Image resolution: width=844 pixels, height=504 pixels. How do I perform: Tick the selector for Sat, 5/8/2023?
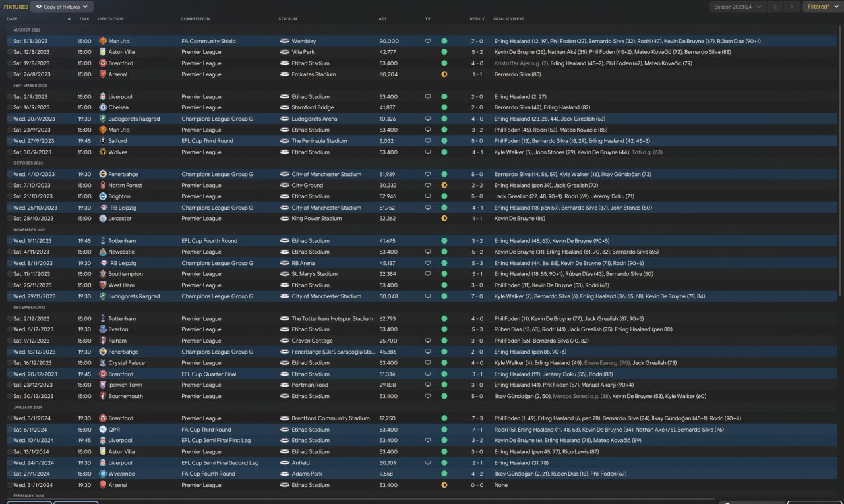10,41
